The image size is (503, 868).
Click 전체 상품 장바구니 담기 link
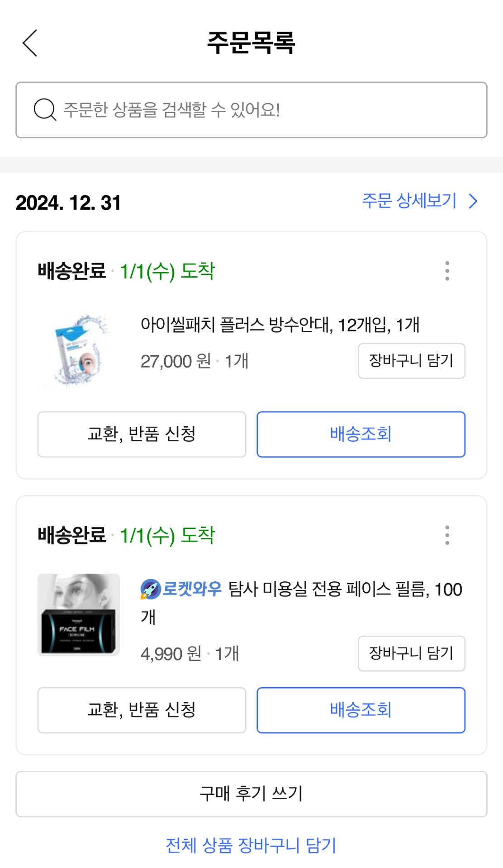pyautogui.click(x=251, y=845)
